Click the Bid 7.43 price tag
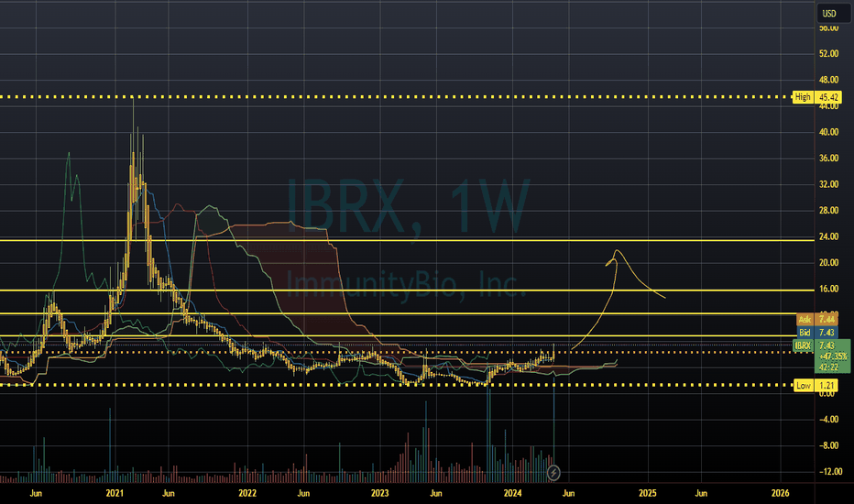This screenshot has width=854, height=504. coord(817,333)
